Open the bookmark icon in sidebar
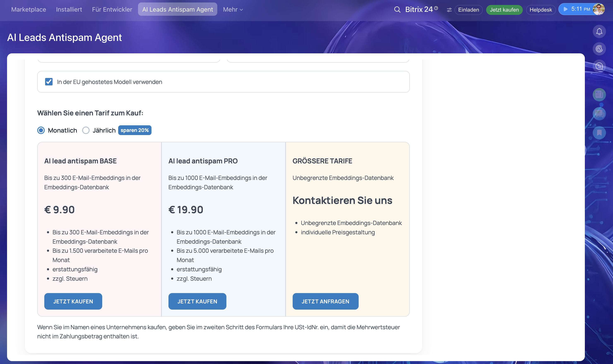Screen dimensions: 613x364 pos(599,133)
